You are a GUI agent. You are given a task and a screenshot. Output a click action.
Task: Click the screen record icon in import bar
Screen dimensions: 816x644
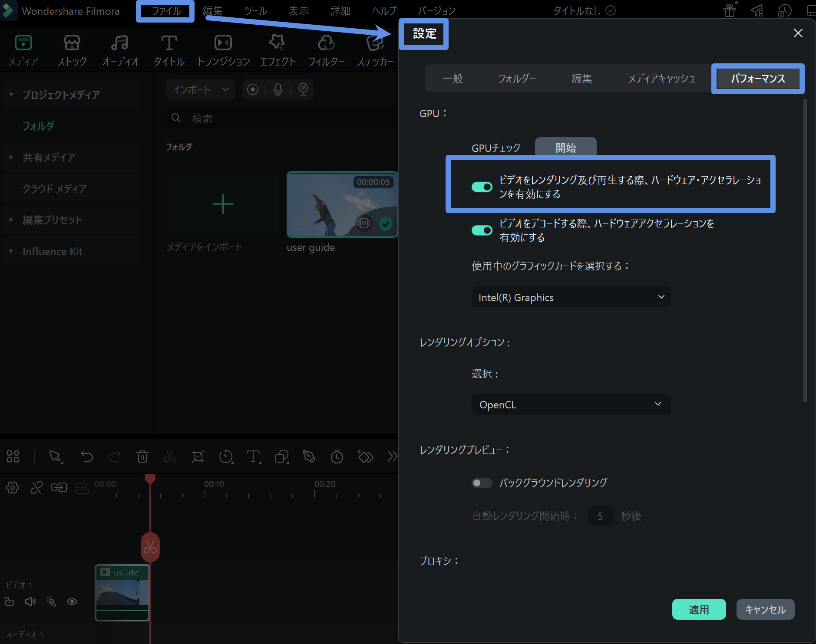[253, 89]
